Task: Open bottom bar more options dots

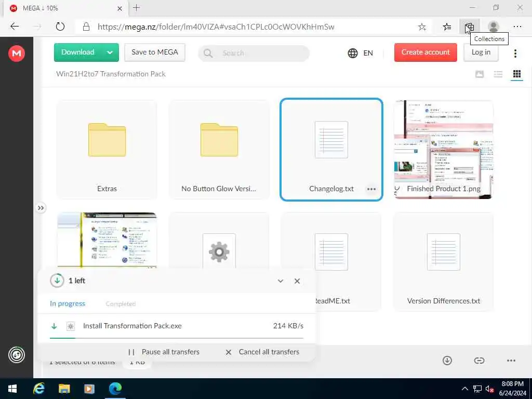Action: coord(511,361)
